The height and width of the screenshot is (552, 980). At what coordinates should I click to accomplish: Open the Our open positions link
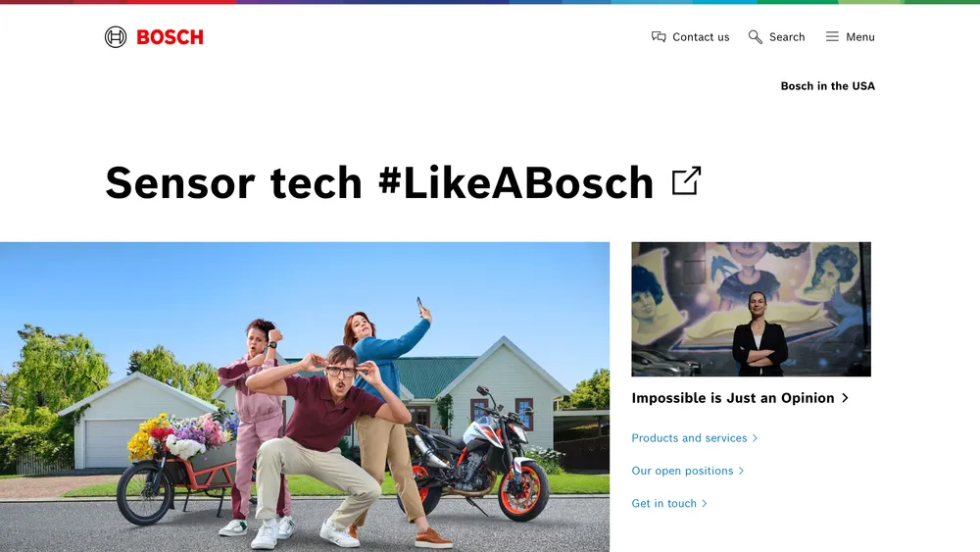tap(682, 471)
